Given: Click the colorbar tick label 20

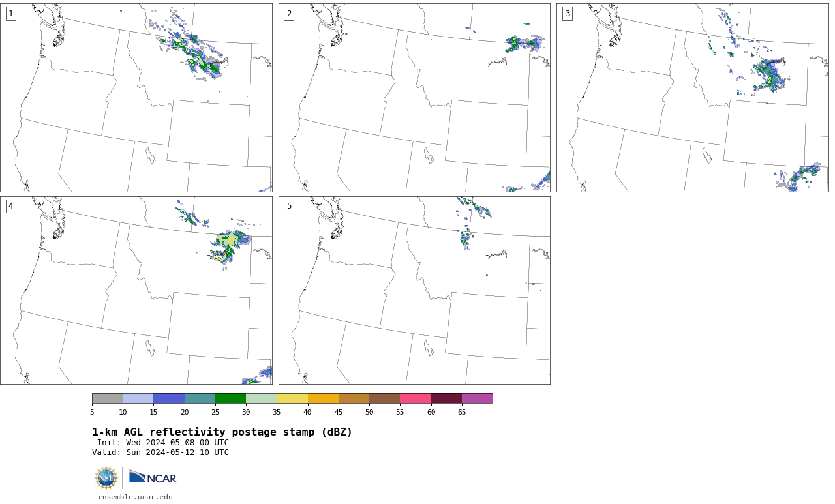Looking at the screenshot, I should [x=185, y=412].
